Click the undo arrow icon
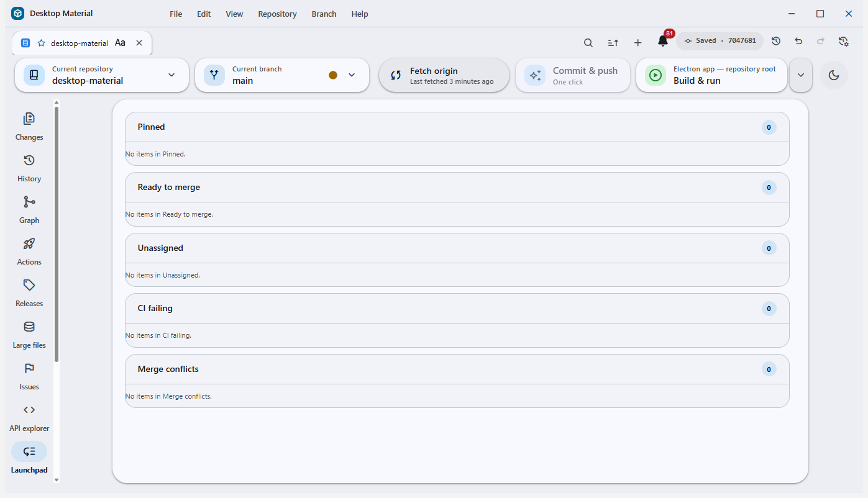Viewport: 868px width, 498px height. (x=798, y=41)
